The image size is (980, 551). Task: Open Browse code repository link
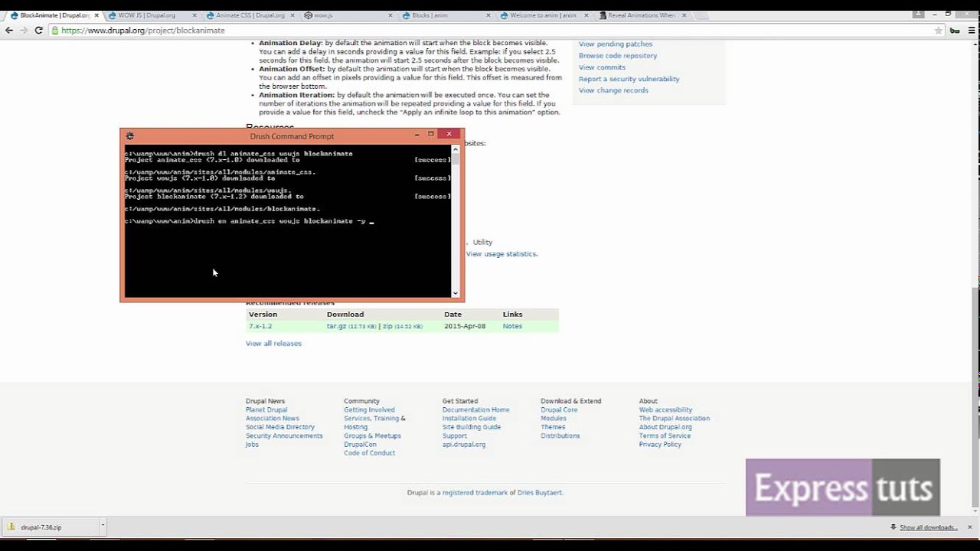(x=618, y=56)
